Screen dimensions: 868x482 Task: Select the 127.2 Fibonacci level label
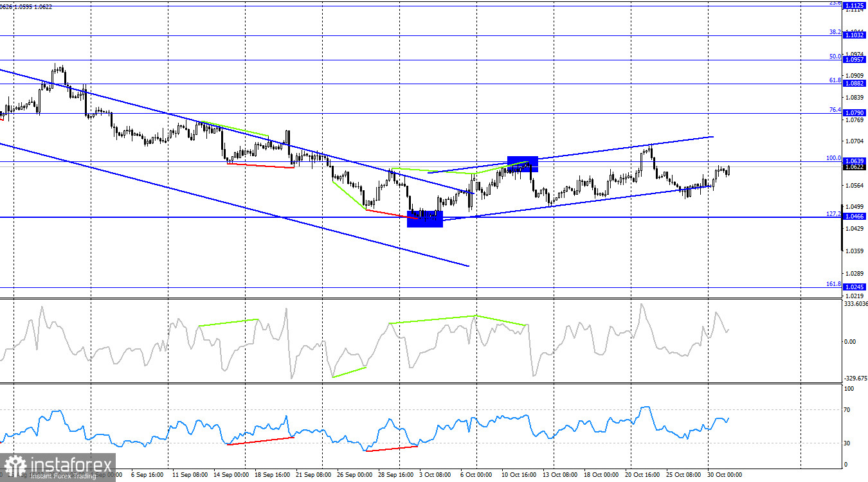(x=833, y=214)
